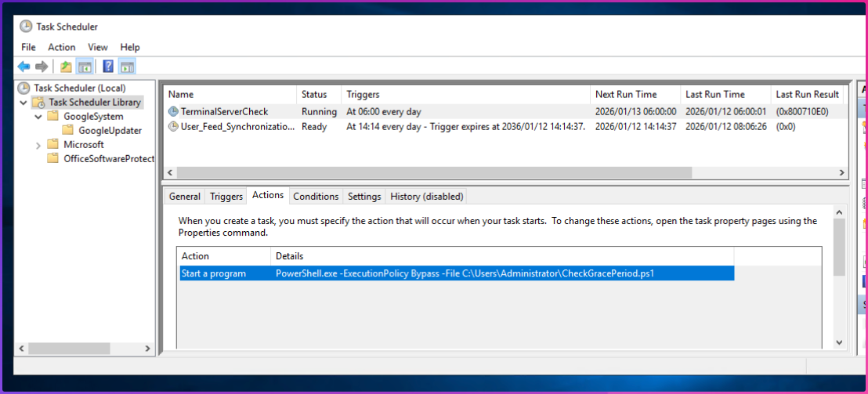
Task: Click the Back arrow in the toolbar
Action: (24, 67)
